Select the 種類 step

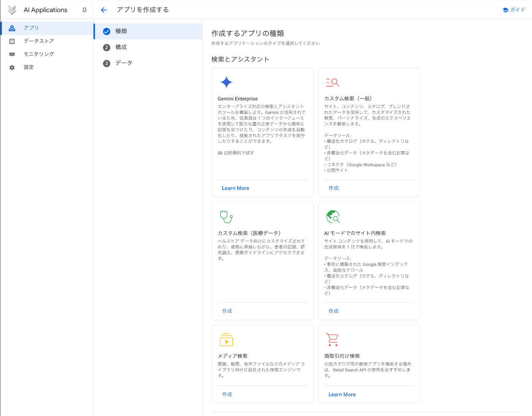tap(148, 32)
